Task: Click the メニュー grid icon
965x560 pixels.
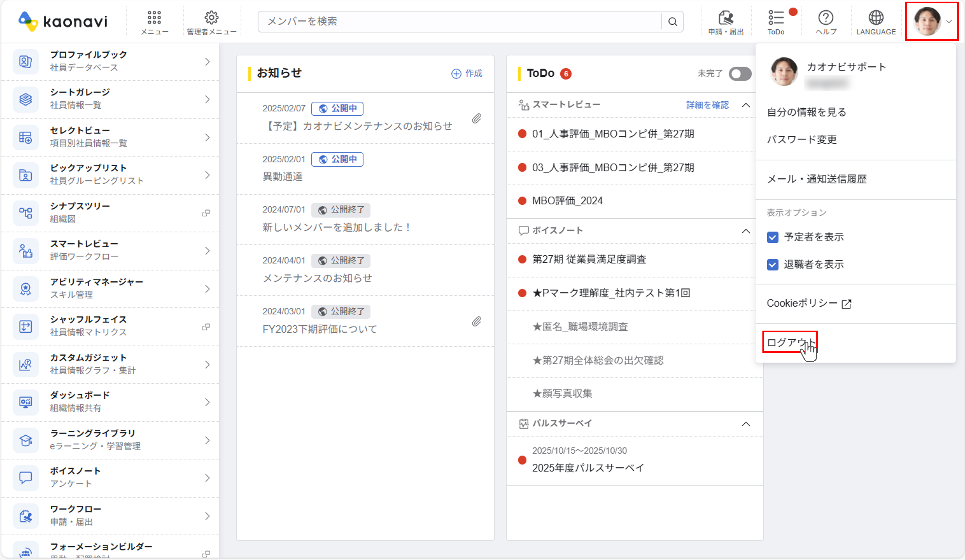Action: pyautogui.click(x=154, y=18)
